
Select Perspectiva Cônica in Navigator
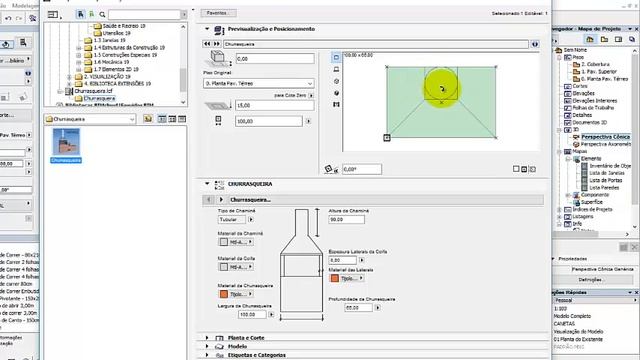[x=605, y=137]
